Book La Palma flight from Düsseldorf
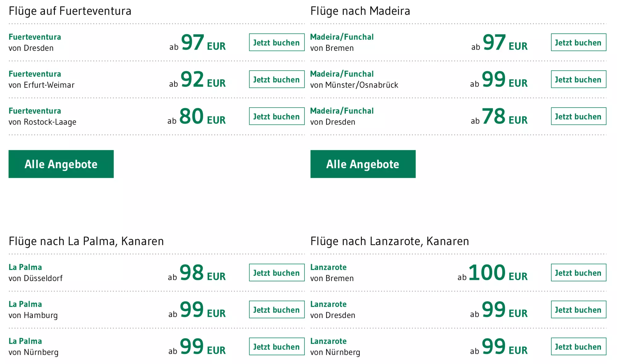The image size is (617, 364). (276, 273)
